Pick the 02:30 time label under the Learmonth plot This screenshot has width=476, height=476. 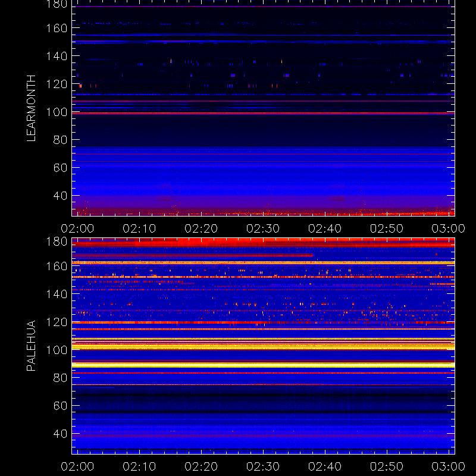(x=263, y=228)
